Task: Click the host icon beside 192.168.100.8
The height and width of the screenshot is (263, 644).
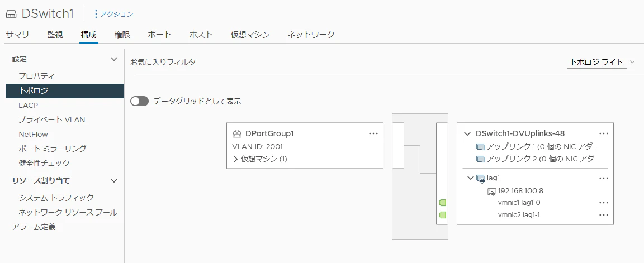Action: (x=491, y=191)
